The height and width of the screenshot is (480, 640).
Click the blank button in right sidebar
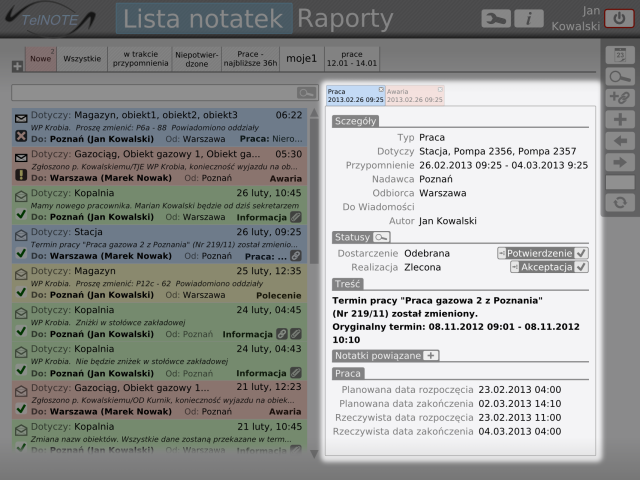pyautogui.click(x=620, y=182)
